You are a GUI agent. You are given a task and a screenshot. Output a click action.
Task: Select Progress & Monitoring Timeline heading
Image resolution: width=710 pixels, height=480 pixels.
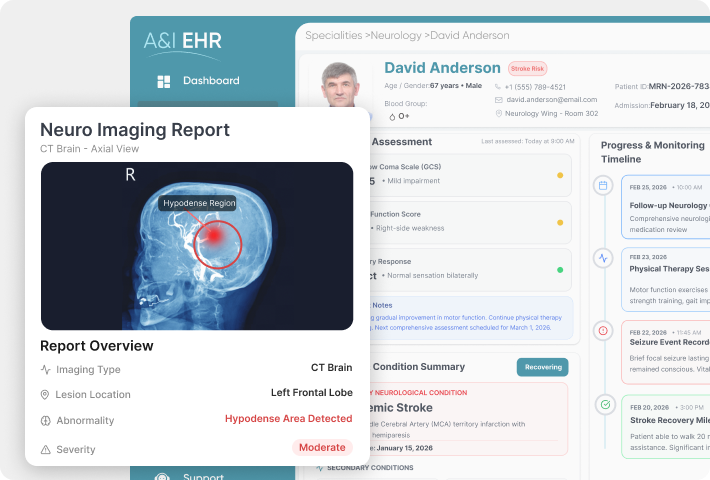click(652, 152)
